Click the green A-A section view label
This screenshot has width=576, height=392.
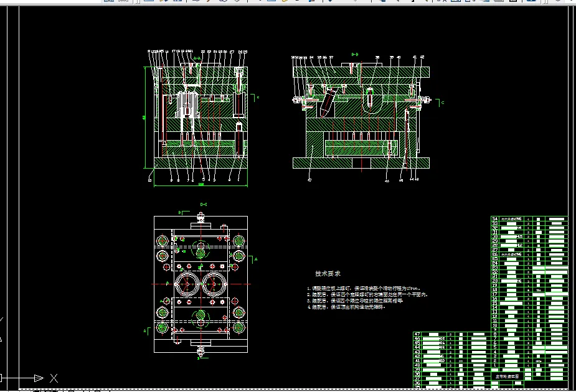click(x=197, y=58)
